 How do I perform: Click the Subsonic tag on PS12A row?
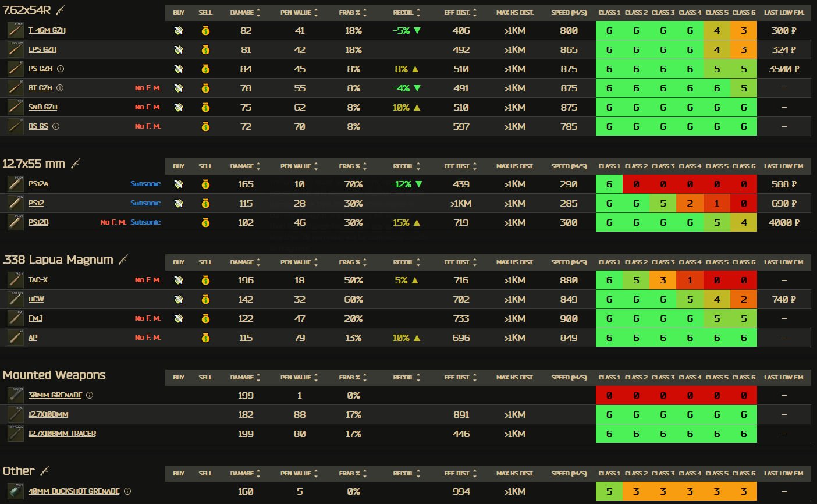(145, 184)
